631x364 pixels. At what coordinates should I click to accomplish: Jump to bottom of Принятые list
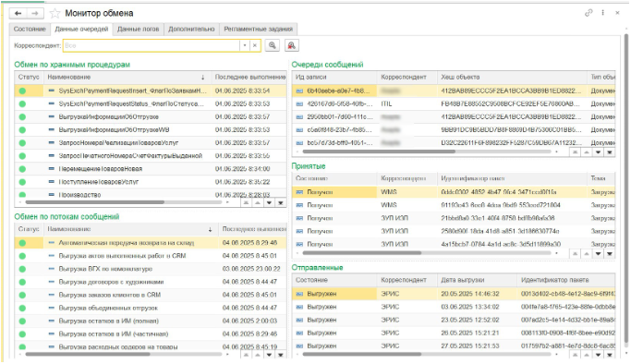[x=610, y=253]
